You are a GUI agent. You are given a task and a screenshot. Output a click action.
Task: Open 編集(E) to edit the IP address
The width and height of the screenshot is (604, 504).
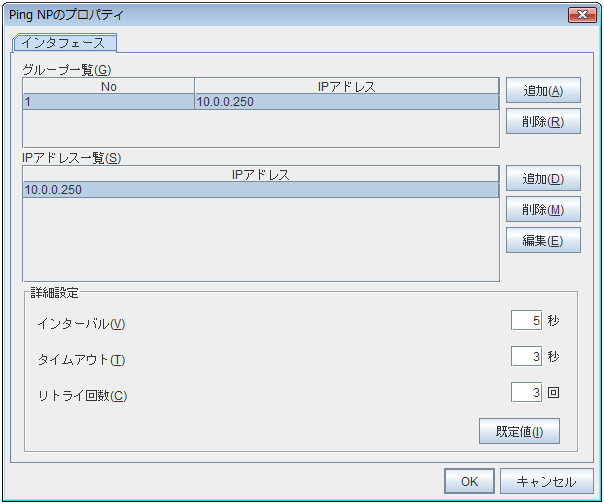(x=543, y=240)
